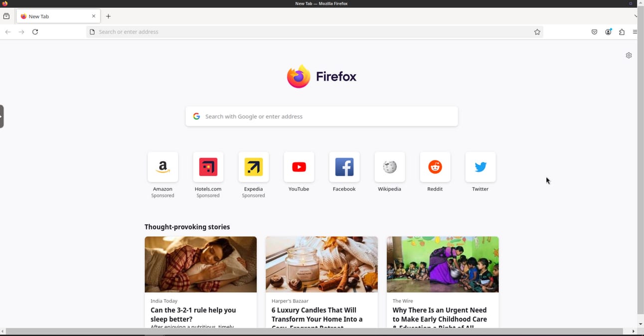Click the Search with Google page field

pos(322,116)
